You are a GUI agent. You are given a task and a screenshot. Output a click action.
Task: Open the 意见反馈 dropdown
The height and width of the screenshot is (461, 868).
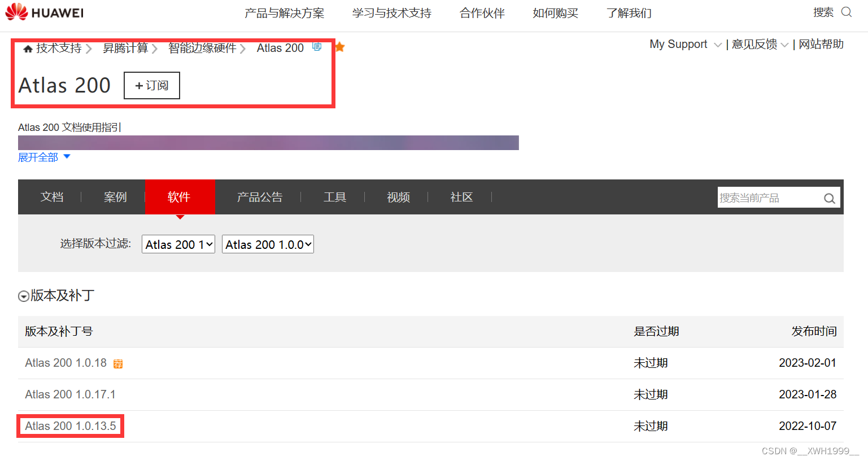coord(760,44)
